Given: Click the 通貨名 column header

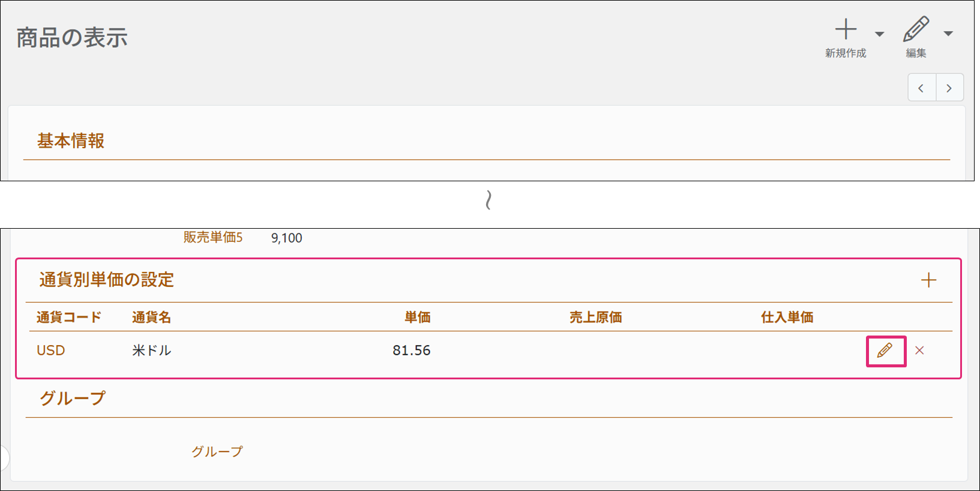Looking at the screenshot, I should click(x=151, y=318).
